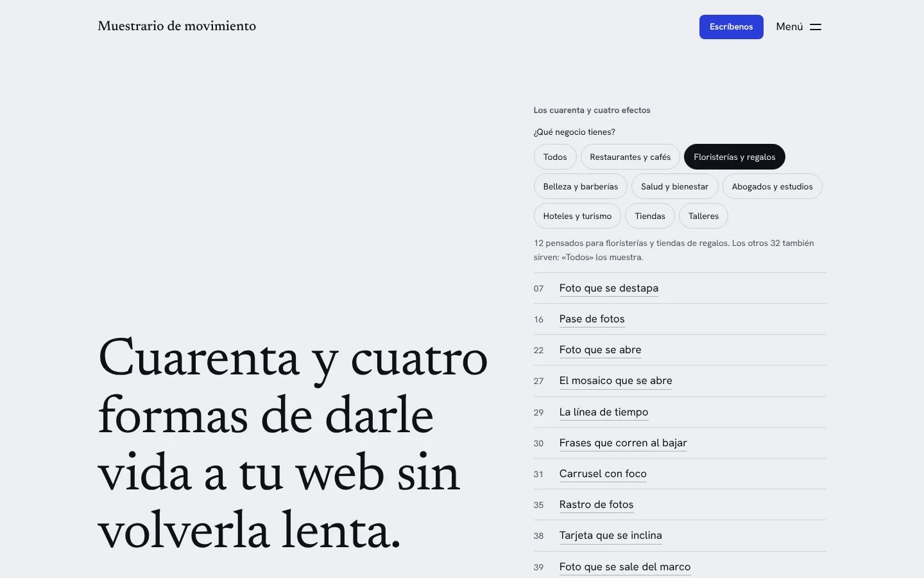This screenshot has width=924, height=578.
Task: Click the Menú text label
Action: click(789, 27)
